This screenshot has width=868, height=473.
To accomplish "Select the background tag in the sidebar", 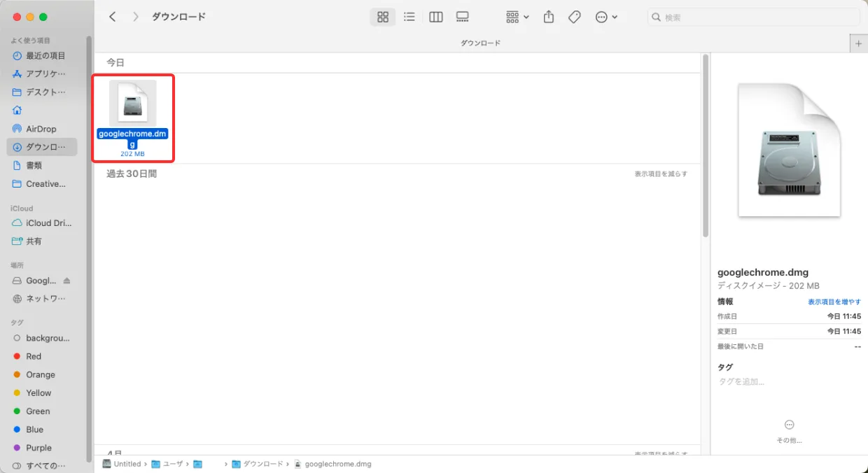I will (x=41, y=338).
